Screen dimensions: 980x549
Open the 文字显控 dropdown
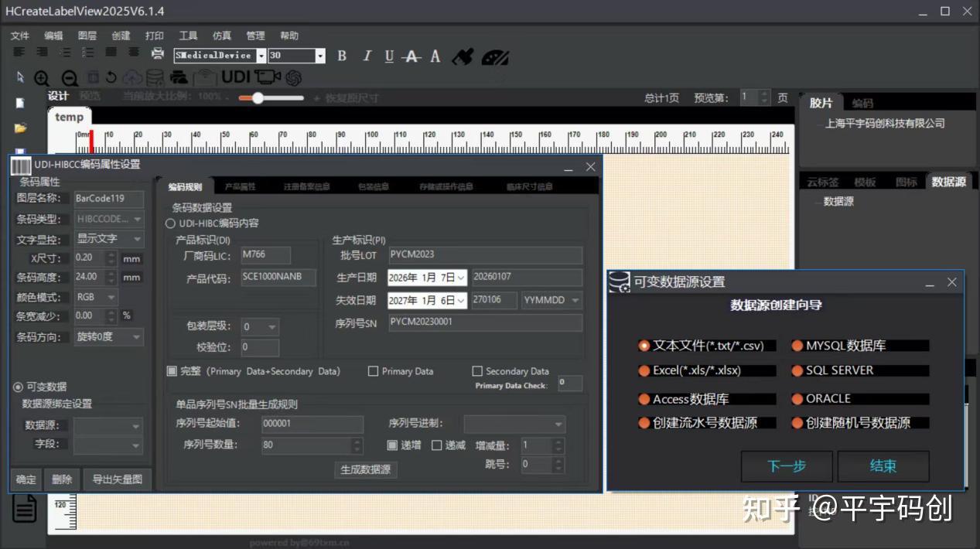pos(109,239)
